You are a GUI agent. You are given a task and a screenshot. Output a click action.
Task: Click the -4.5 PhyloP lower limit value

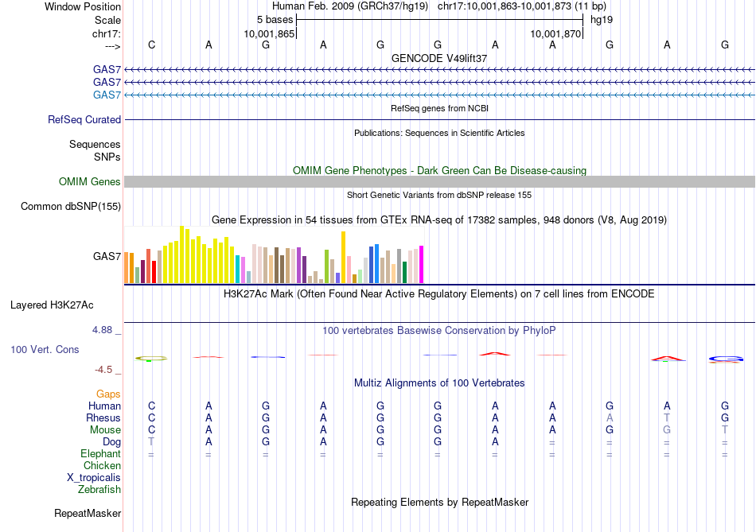click(103, 370)
